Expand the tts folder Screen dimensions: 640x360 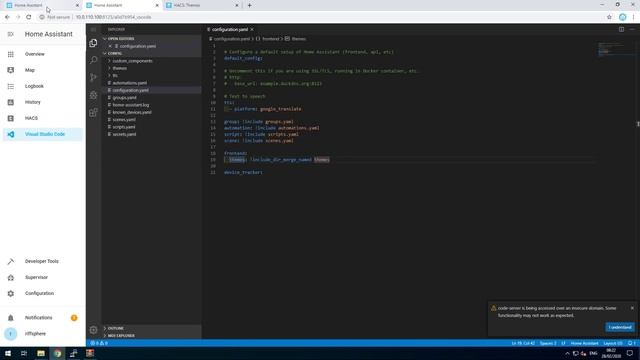tap(151, 76)
